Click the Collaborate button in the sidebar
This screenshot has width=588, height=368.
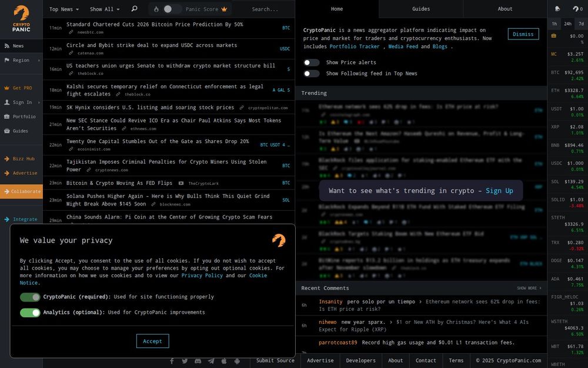pyautogui.click(x=21, y=191)
